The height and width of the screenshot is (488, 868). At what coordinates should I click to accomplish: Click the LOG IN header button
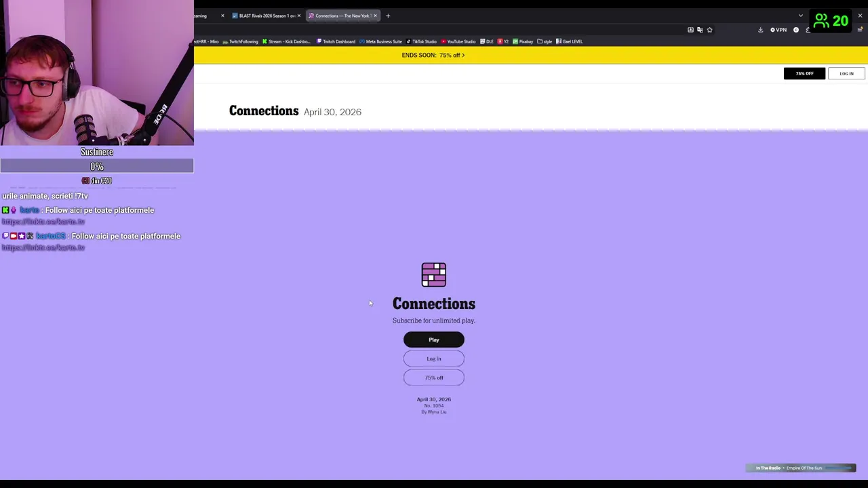[x=846, y=73]
